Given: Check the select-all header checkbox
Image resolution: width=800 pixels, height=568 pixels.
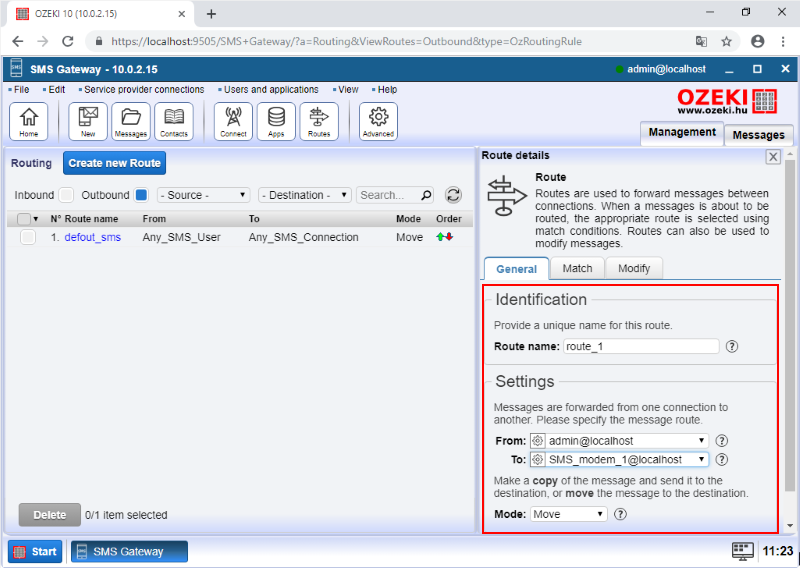Looking at the screenshot, I should (24, 219).
